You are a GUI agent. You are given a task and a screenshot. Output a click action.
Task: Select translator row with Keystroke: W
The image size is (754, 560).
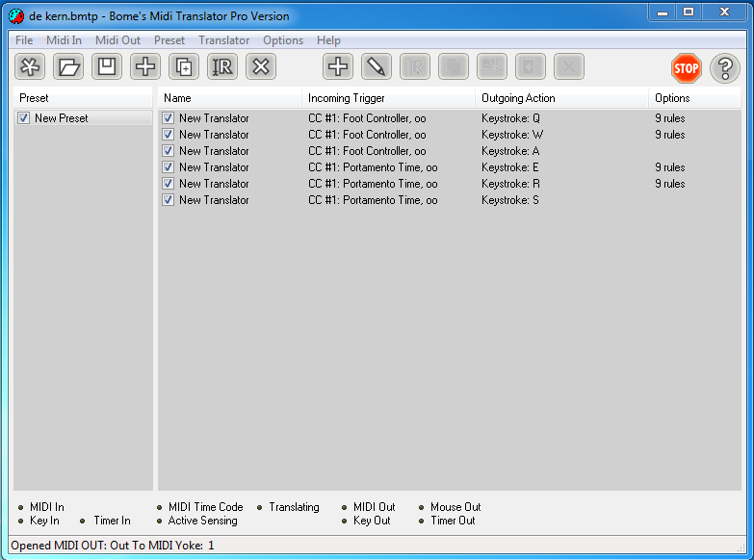point(449,135)
